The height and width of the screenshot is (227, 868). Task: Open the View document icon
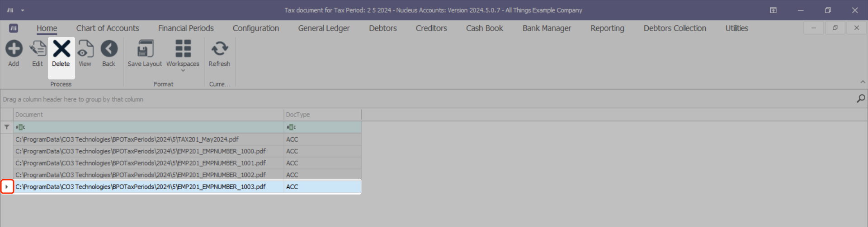point(85,49)
